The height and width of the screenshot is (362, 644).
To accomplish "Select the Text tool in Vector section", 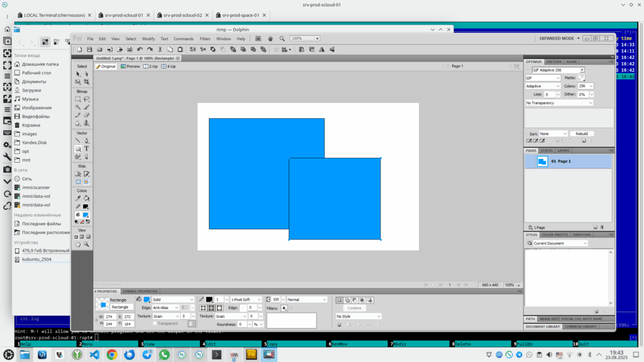I will coord(86,149).
